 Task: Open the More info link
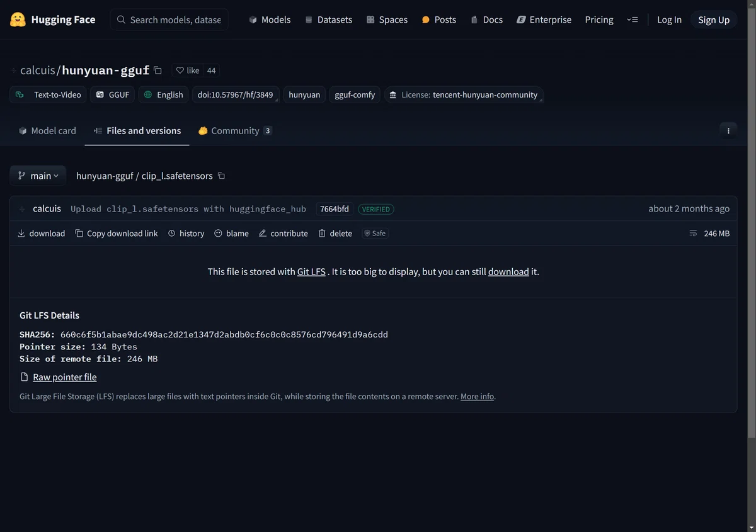[x=477, y=397]
